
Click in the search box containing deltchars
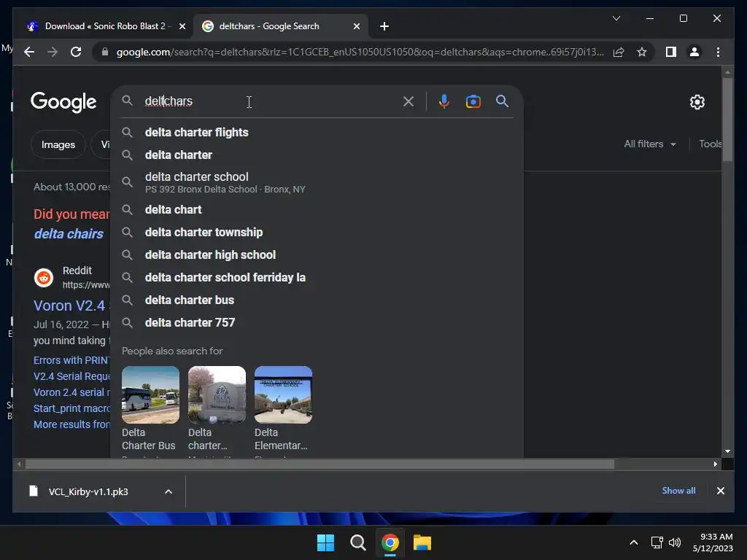(271, 101)
